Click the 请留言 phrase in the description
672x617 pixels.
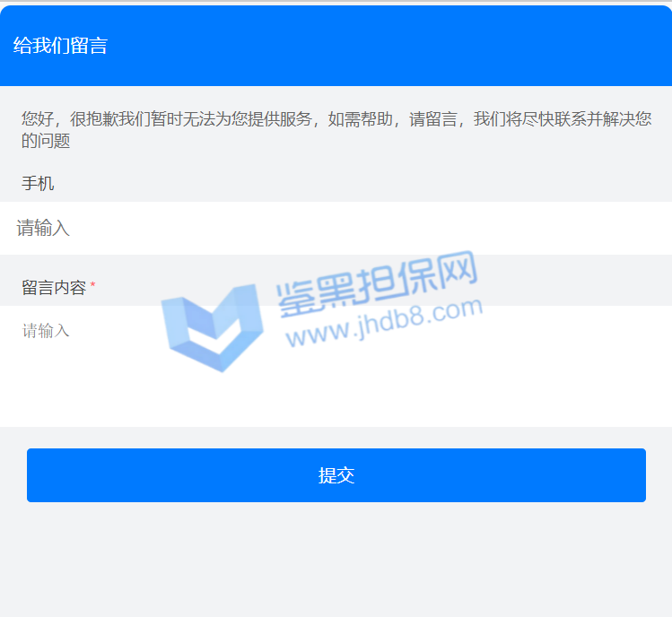(x=433, y=119)
